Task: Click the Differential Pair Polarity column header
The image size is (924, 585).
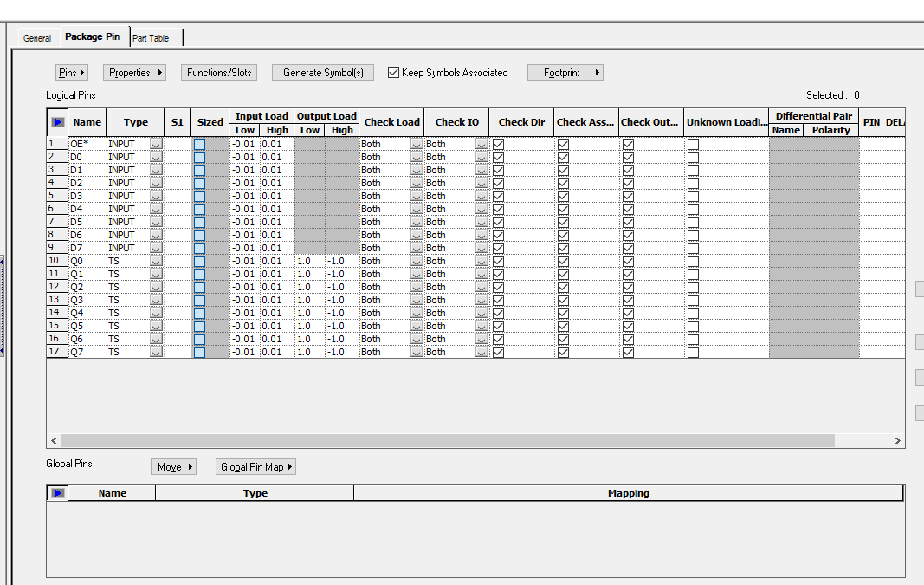Action: pos(830,130)
